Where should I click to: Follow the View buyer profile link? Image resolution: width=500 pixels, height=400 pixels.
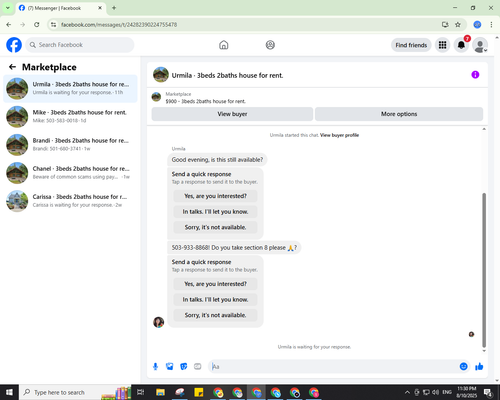(339, 135)
